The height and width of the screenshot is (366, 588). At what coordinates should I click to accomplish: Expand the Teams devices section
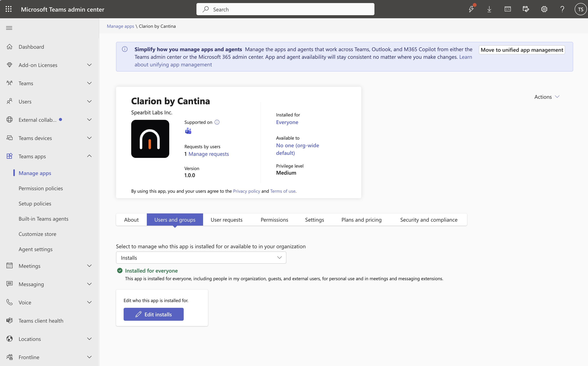coord(89,138)
